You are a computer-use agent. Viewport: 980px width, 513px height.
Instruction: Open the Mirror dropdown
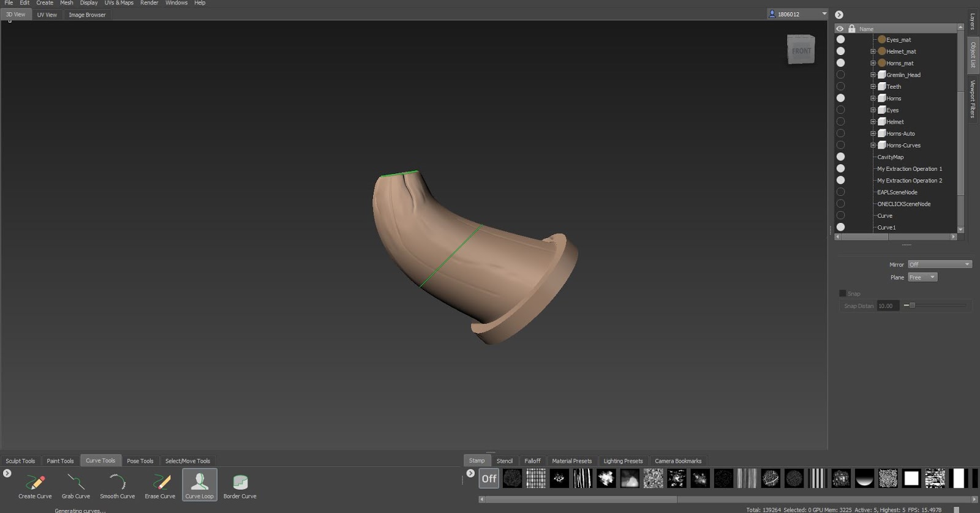940,264
